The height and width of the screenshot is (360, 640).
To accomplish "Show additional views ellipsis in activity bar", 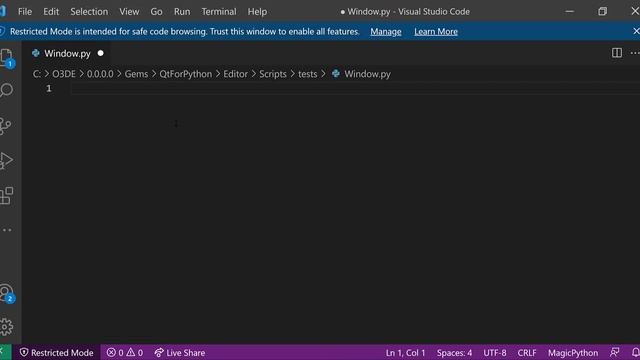I will [x=7, y=230].
